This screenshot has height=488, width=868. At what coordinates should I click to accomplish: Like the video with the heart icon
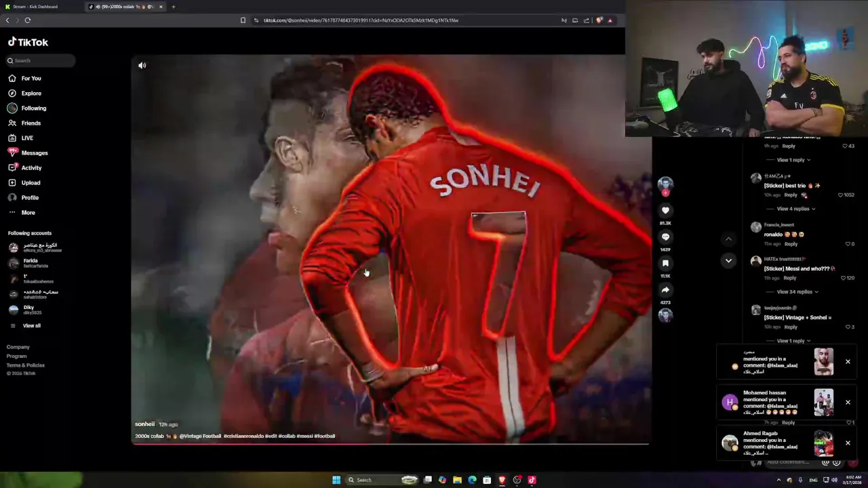click(665, 211)
